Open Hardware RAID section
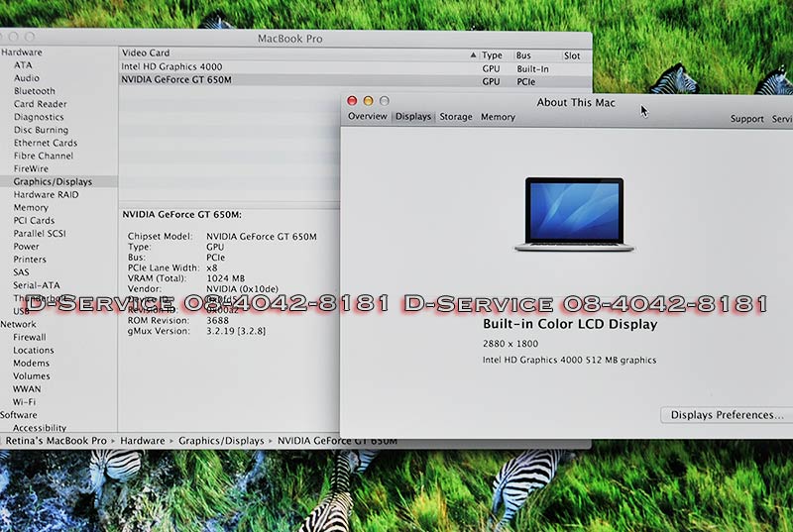This screenshot has width=793, height=532. [x=46, y=194]
